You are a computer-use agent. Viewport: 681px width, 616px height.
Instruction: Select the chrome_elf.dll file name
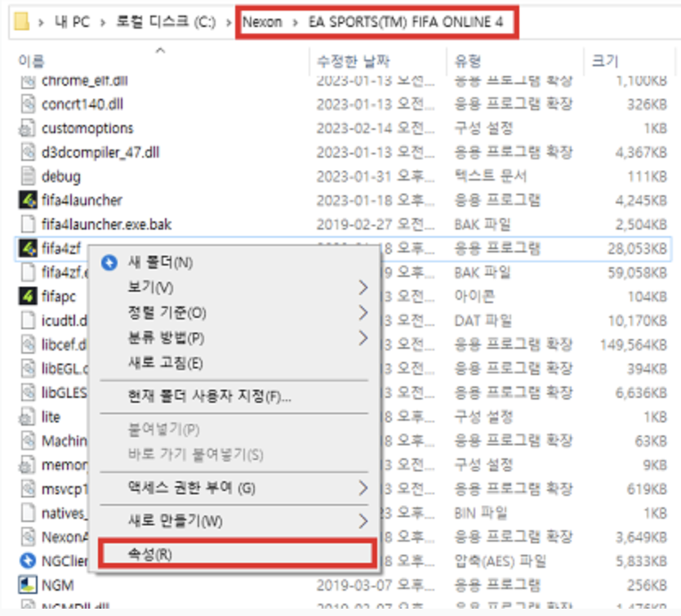85,81
